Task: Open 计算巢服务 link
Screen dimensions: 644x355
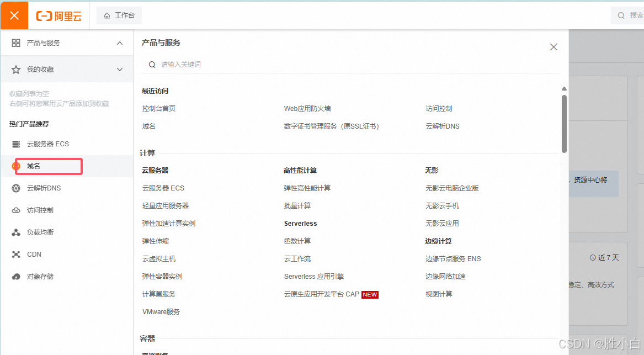Action: tap(159, 294)
